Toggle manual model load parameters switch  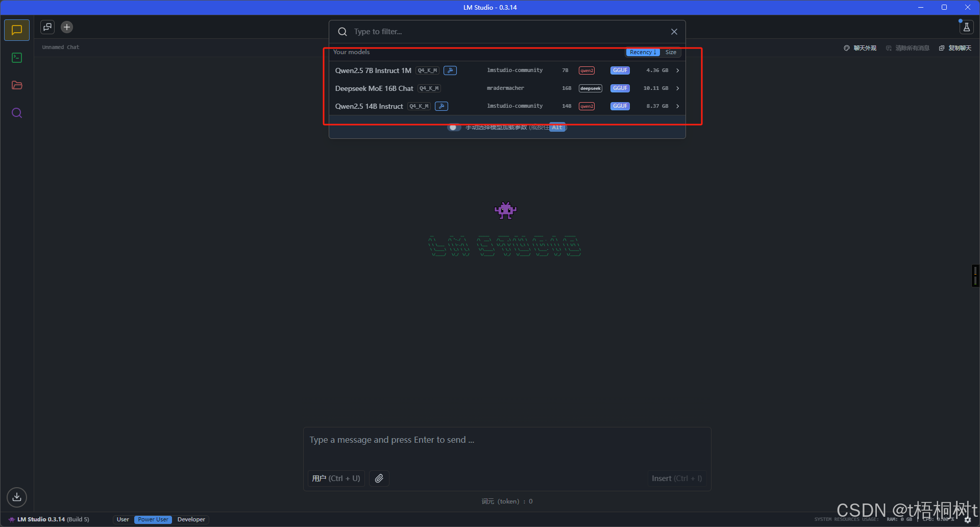[x=454, y=127]
